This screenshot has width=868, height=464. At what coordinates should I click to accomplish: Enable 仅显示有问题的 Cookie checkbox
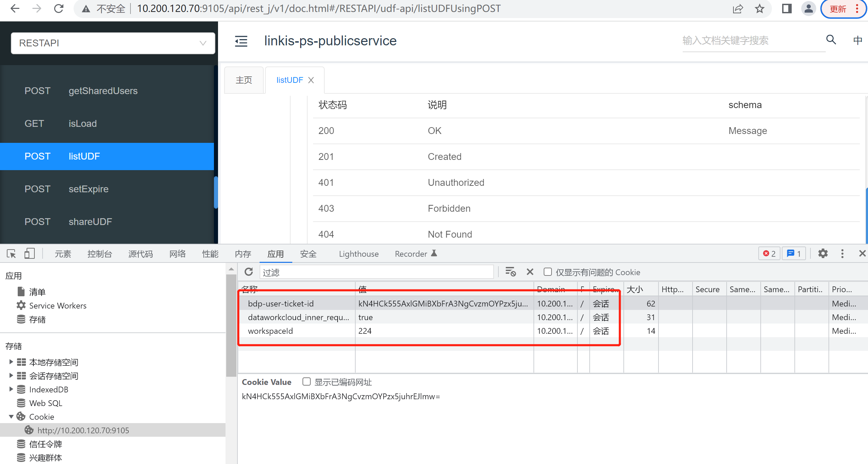547,272
